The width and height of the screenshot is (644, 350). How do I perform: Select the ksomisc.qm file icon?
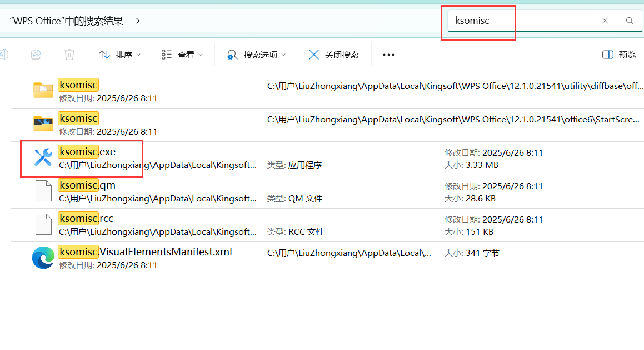coord(43,191)
